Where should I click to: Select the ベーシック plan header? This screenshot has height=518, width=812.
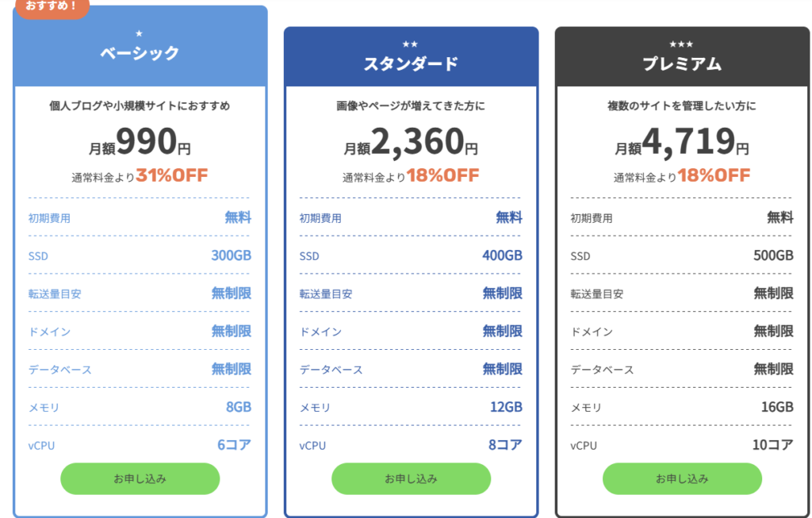click(x=140, y=53)
